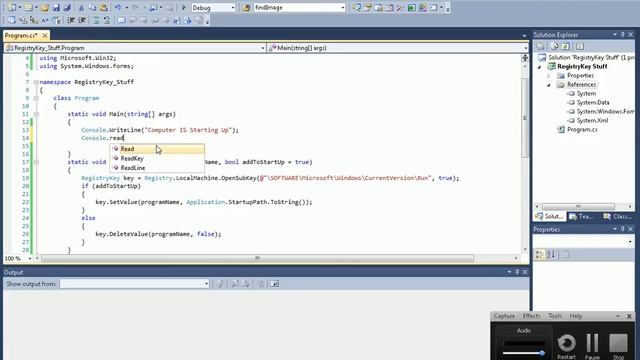640x360 pixels.
Task: Click the Toolbox icon in top-right toolbar
Action: point(400,7)
